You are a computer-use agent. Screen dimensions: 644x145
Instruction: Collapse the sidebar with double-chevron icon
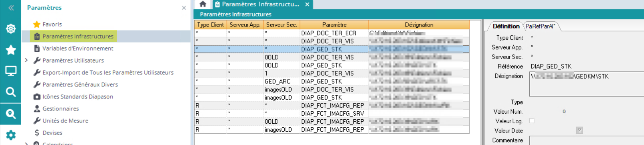11,8
